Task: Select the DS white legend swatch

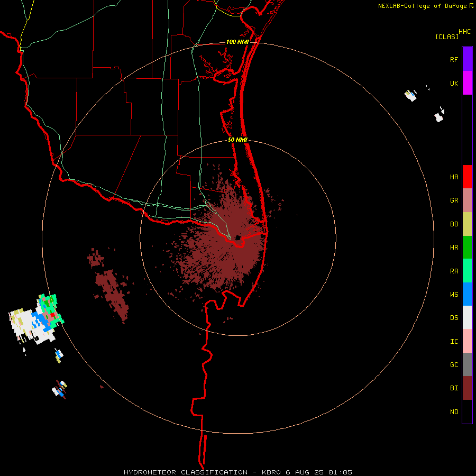Action: (x=467, y=317)
